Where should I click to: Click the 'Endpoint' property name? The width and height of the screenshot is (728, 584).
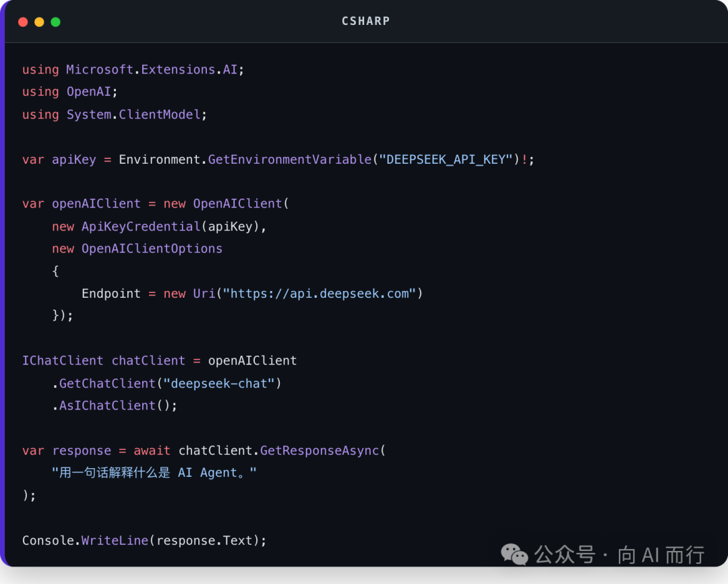point(111,294)
